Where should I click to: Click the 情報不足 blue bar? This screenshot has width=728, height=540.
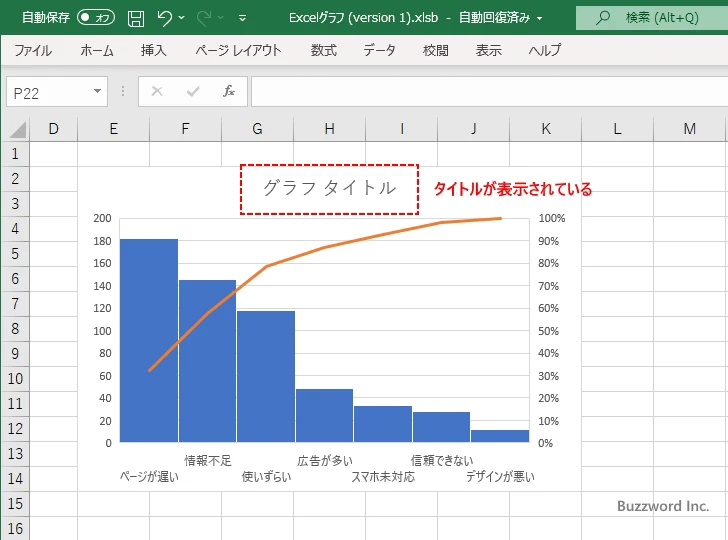point(208,361)
